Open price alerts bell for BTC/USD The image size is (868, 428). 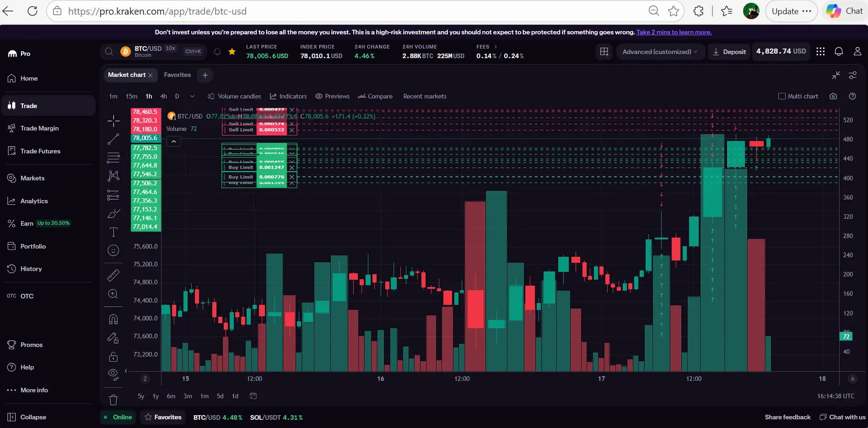217,52
